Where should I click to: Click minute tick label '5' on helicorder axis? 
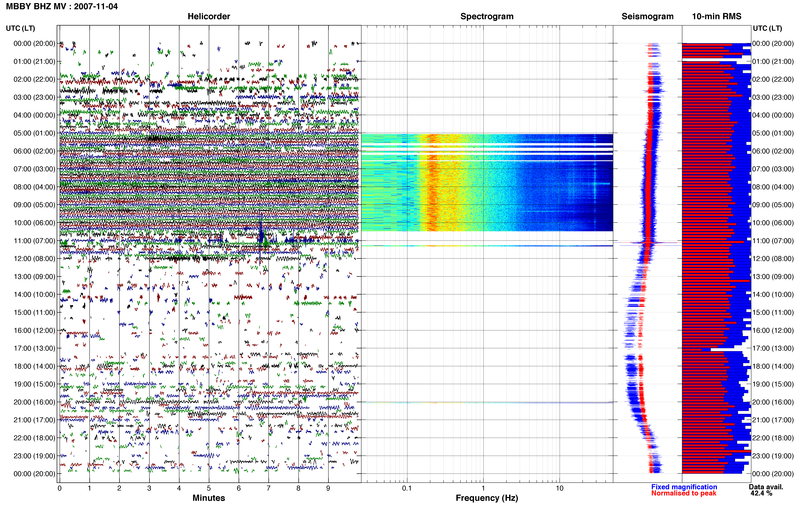[x=209, y=488]
